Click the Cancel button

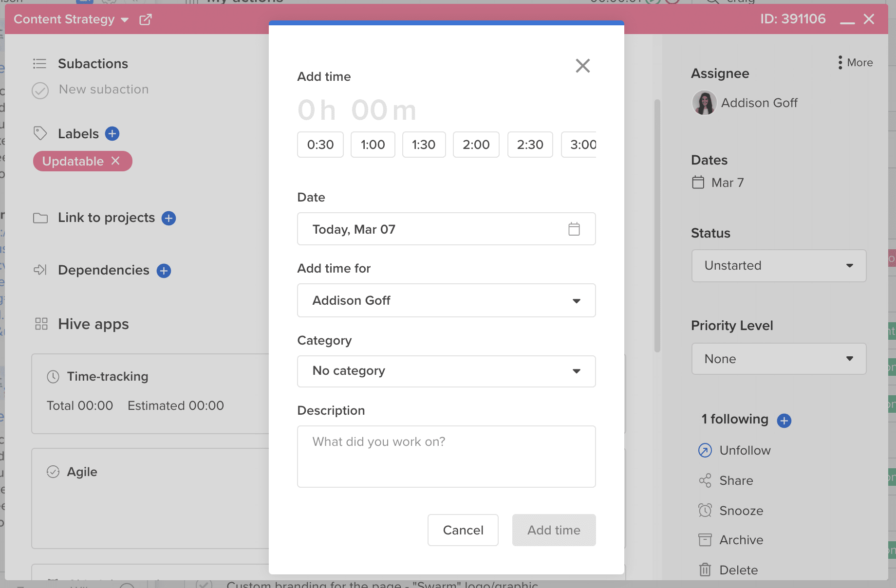point(463,530)
